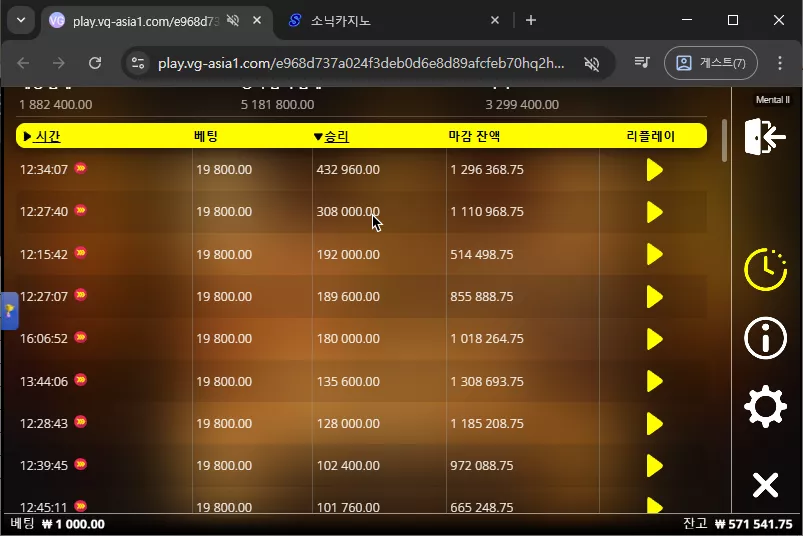Screen dimensions: 803x536
Task: Click the red coin icon beside 16:06:52
Action: (80, 337)
